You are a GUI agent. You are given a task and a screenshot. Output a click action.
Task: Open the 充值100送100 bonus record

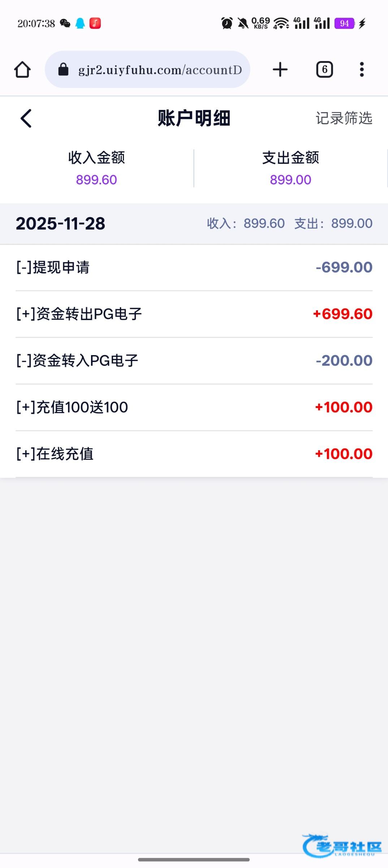click(x=194, y=407)
